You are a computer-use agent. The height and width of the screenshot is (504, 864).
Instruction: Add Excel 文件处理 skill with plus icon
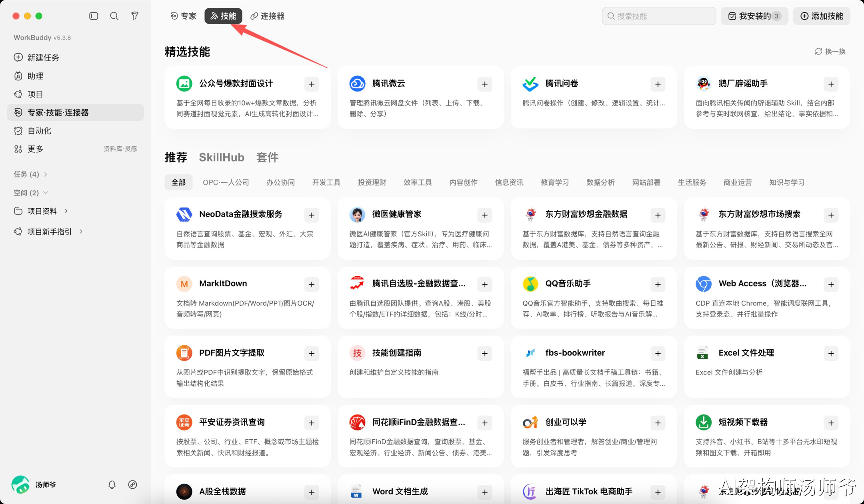click(x=831, y=353)
